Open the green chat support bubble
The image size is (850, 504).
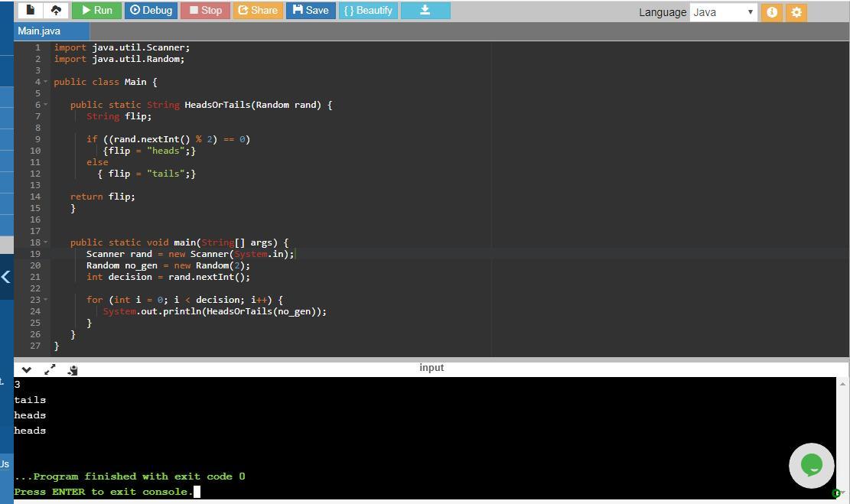tap(811, 465)
